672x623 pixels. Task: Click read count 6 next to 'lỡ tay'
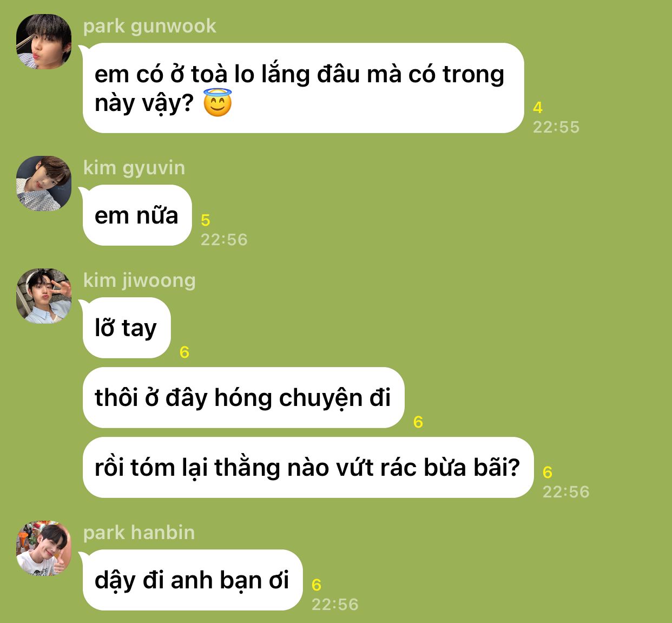(185, 352)
